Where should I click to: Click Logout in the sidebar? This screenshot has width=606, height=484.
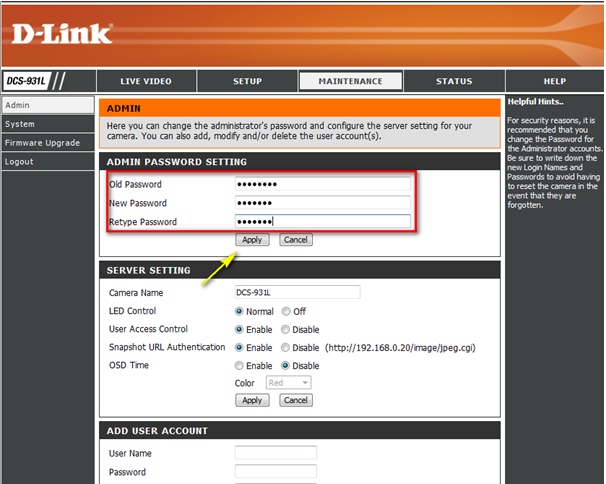point(19,161)
